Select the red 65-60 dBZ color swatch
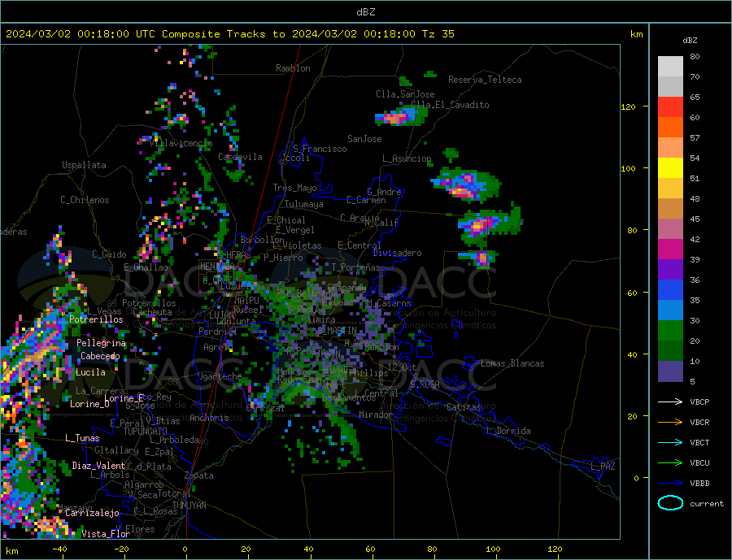Viewport: 732px width, 560px height. (x=670, y=106)
